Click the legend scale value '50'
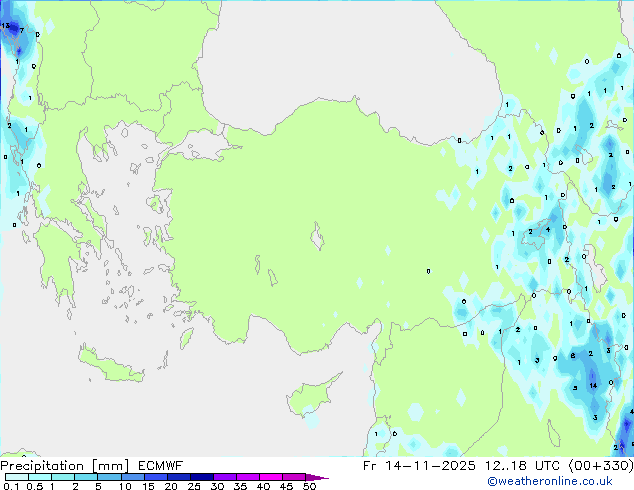 (310, 486)
